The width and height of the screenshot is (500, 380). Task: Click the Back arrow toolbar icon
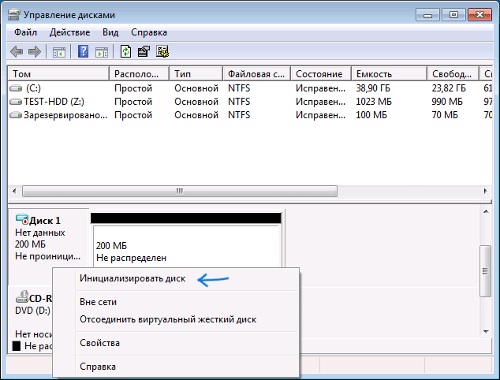pos(17,52)
